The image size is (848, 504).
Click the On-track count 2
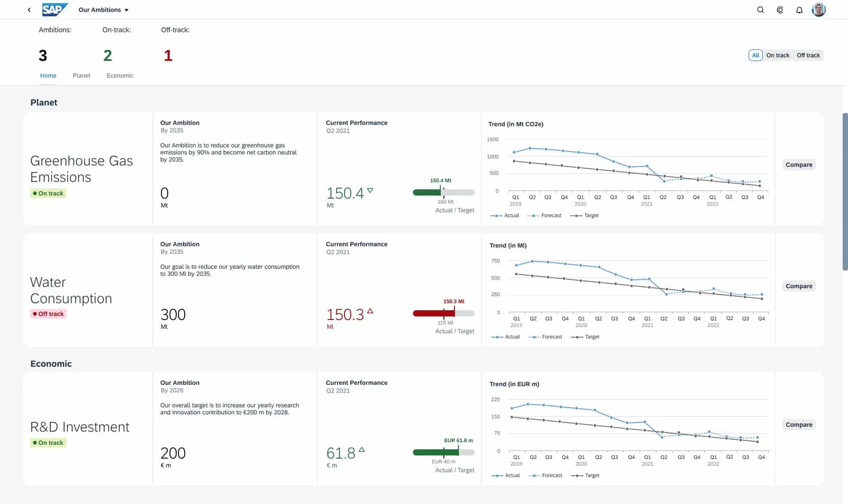(x=107, y=56)
